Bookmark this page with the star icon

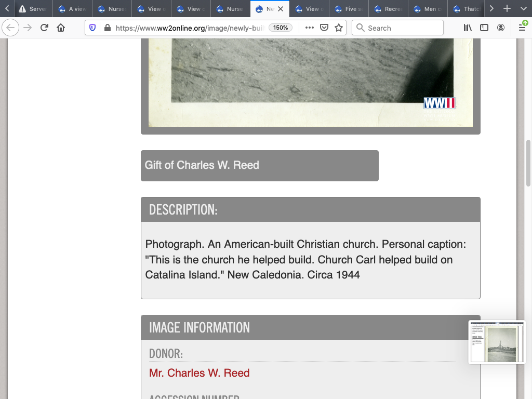pos(339,28)
